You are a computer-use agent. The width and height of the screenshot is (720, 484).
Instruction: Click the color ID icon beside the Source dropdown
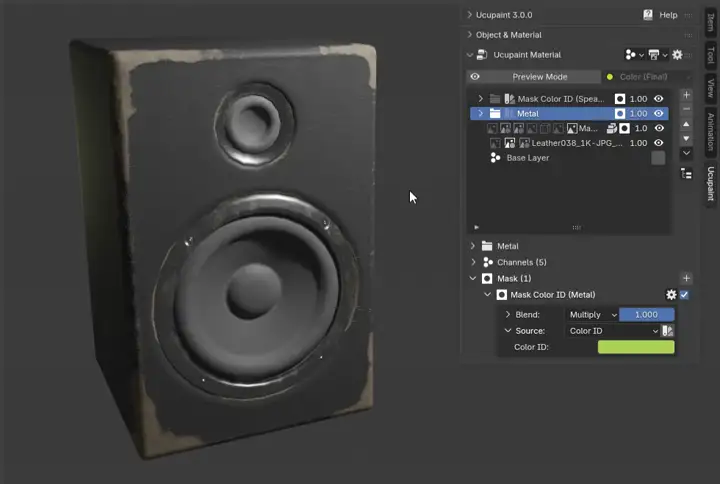(x=668, y=331)
